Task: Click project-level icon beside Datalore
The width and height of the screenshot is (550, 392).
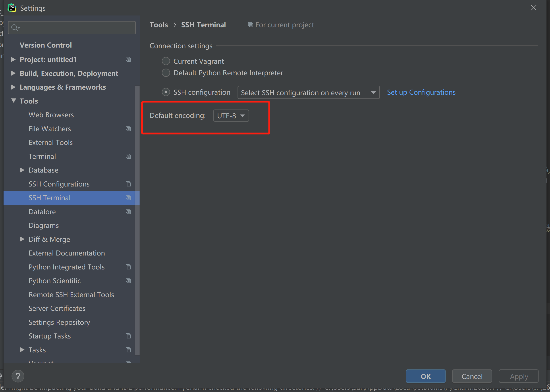Action: (x=128, y=212)
